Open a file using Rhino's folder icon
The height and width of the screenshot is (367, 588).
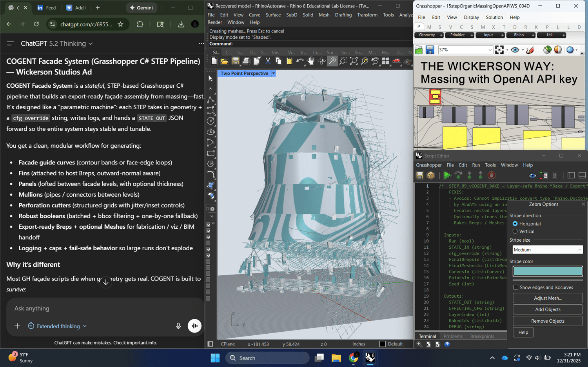[x=225, y=61]
